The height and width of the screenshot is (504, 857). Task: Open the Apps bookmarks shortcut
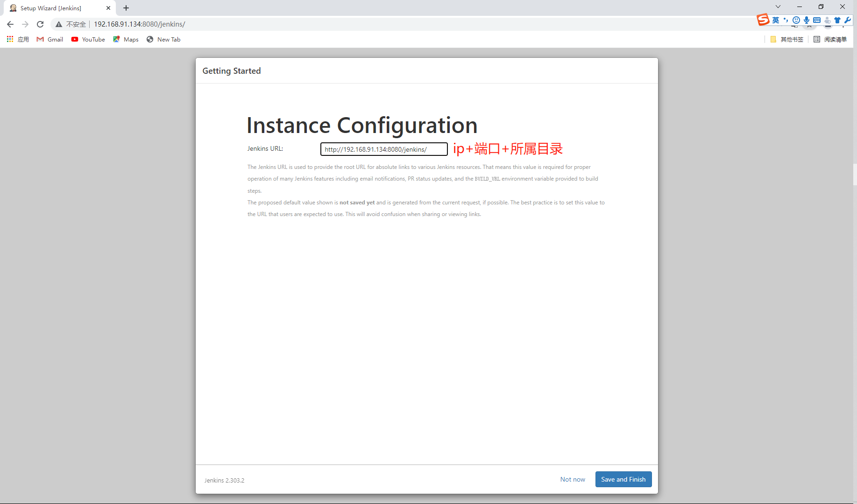coord(18,39)
